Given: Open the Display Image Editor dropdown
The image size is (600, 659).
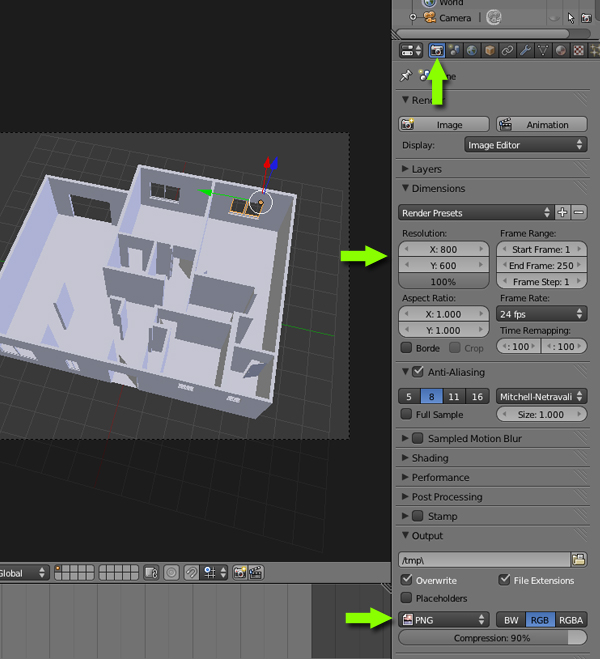Looking at the screenshot, I should tap(526, 145).
